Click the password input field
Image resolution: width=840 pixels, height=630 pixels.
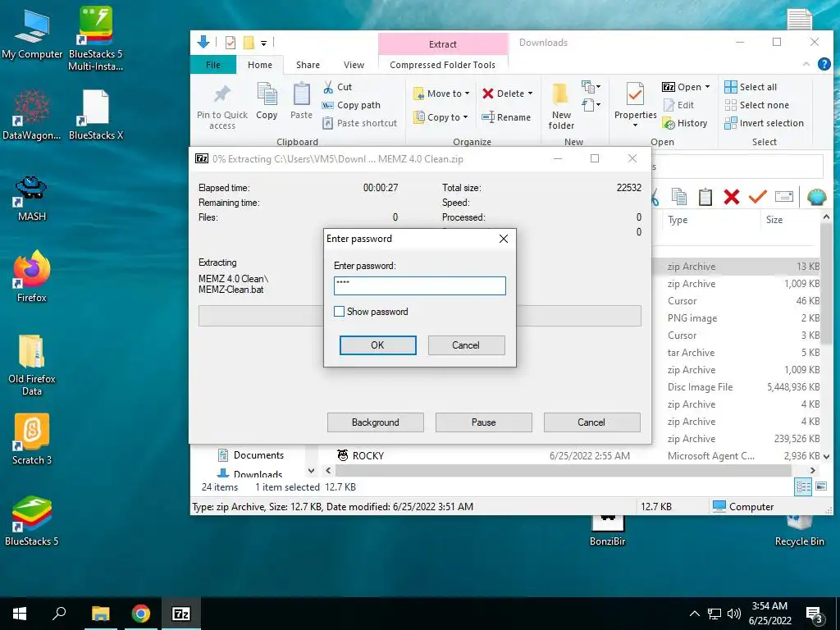click(x=419, y=285)
